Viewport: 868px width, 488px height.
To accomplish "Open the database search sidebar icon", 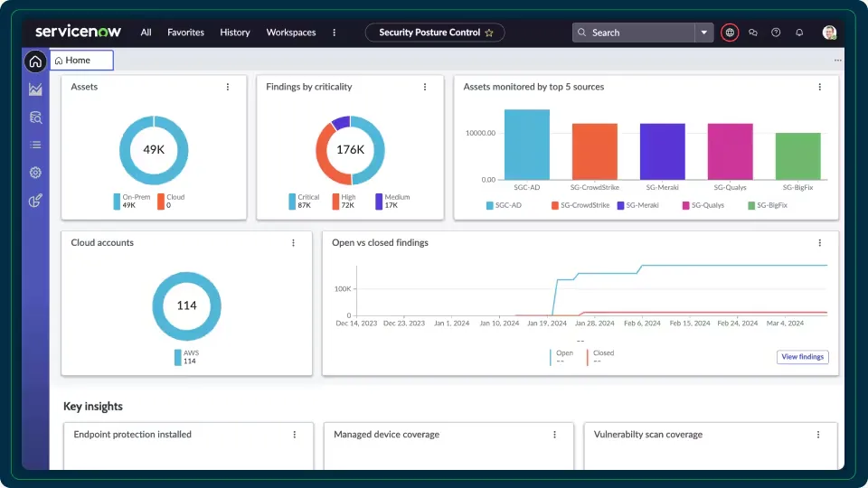I will pyautogui.click(x=35, y=117).
